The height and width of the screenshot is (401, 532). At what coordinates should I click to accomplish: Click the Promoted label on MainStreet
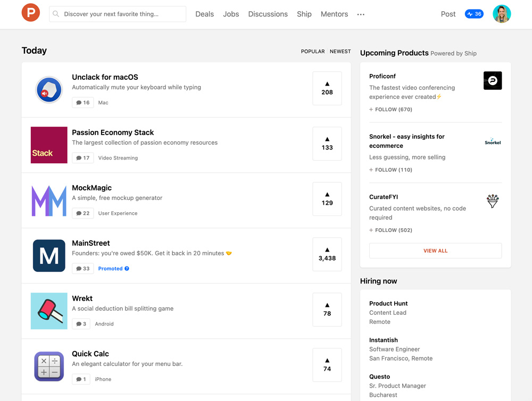tap(110, 269)
